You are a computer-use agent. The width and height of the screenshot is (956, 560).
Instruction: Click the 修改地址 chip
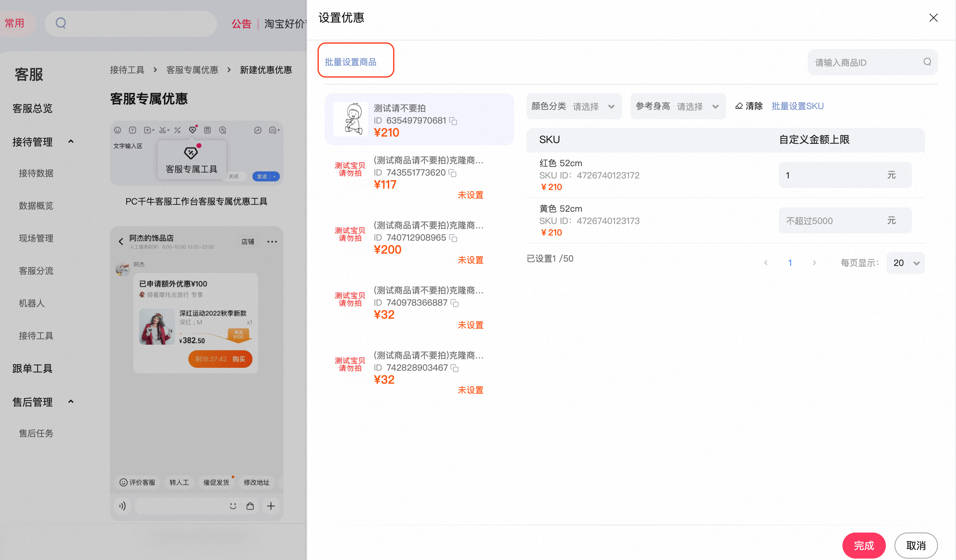coord(256,482)
